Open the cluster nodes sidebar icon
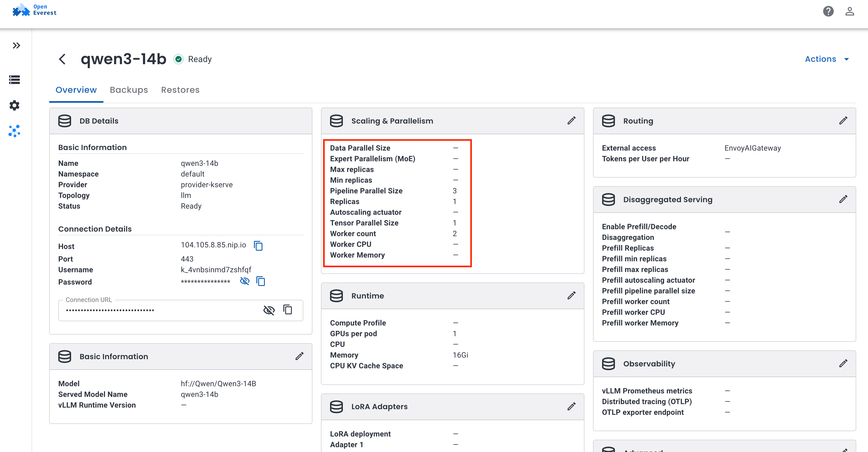The width and height of the screenshot is (868, 452). (14, 131)
